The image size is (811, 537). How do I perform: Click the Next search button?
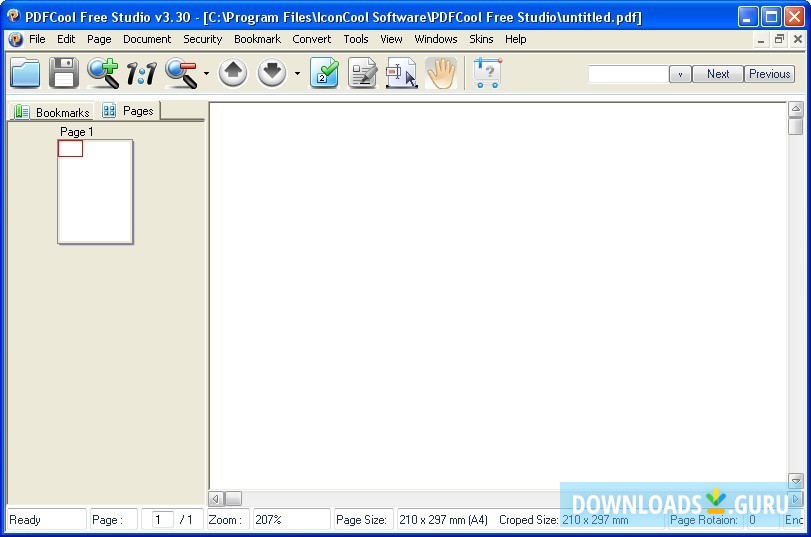pyautogui.click(x=718, y=74)
